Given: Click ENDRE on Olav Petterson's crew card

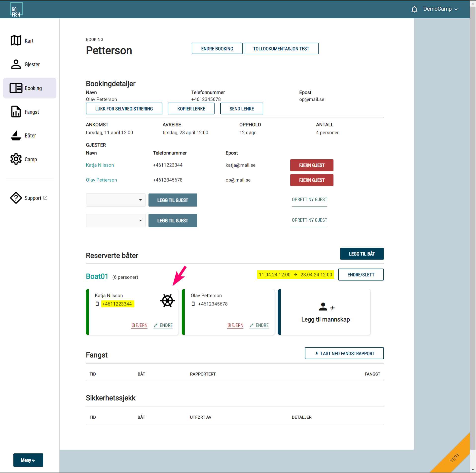Looking at the screenshot, I should pyautogui.click(x=259, y=325).
